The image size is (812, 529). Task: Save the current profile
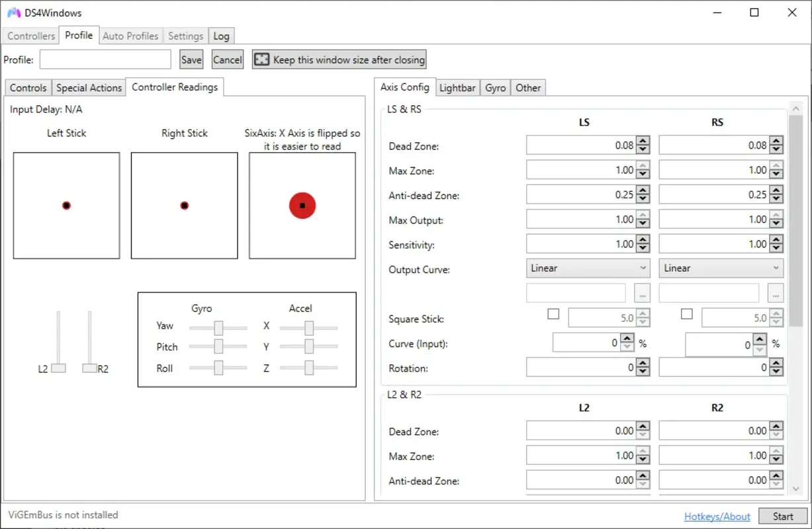(191, 59)
